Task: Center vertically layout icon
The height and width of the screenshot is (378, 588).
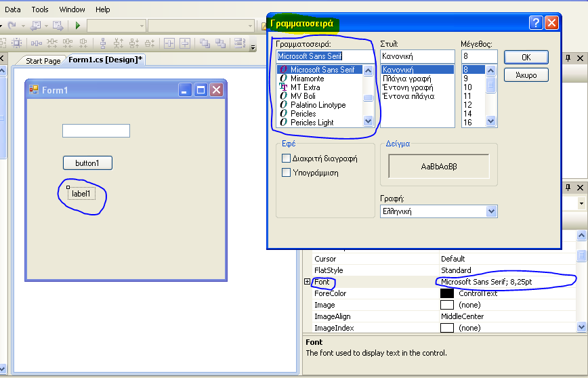Action: click(185, 43)
